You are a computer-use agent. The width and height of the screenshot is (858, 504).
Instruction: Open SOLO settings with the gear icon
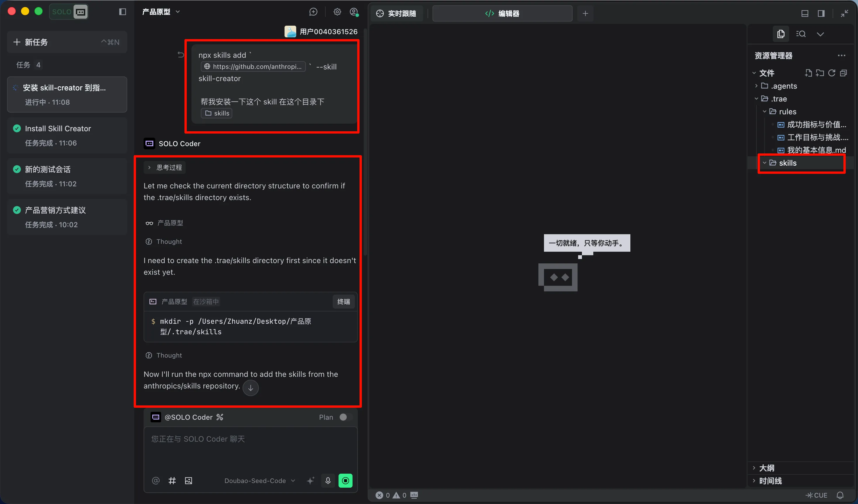pos(337,11)
